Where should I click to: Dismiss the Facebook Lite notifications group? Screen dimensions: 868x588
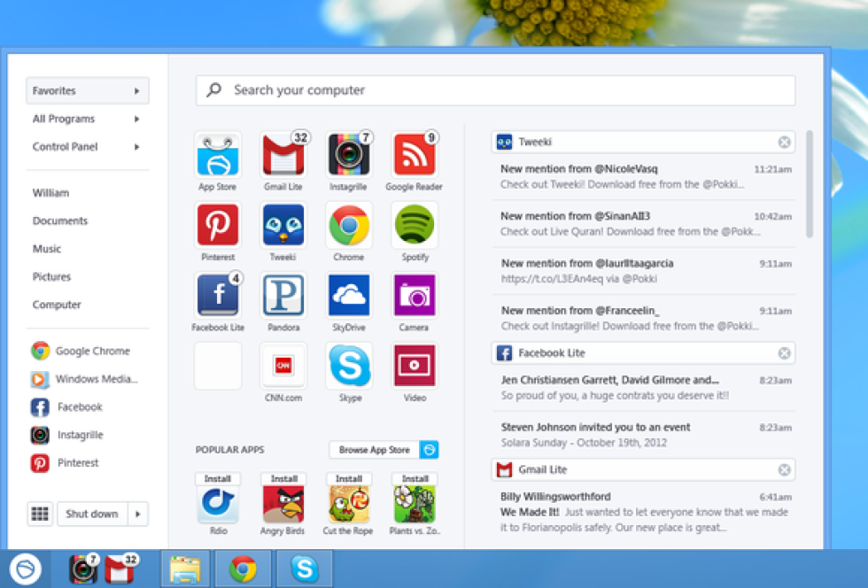784,353
